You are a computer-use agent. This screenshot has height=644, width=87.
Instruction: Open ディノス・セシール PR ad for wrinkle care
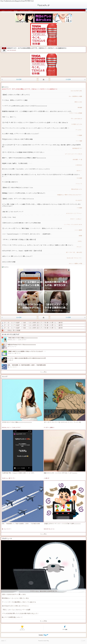pos(30,302)
